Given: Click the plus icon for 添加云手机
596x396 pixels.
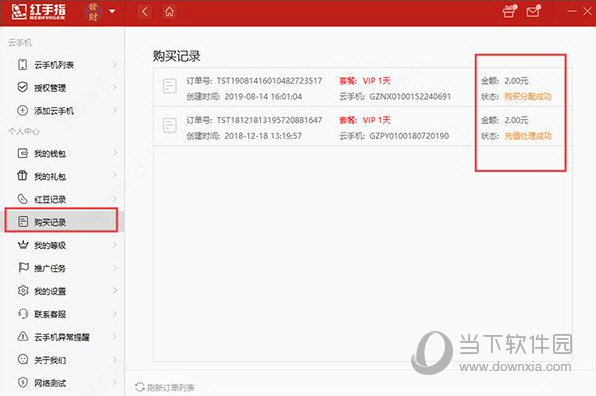Looking at the screenshot, I should [x=23, y=111].
